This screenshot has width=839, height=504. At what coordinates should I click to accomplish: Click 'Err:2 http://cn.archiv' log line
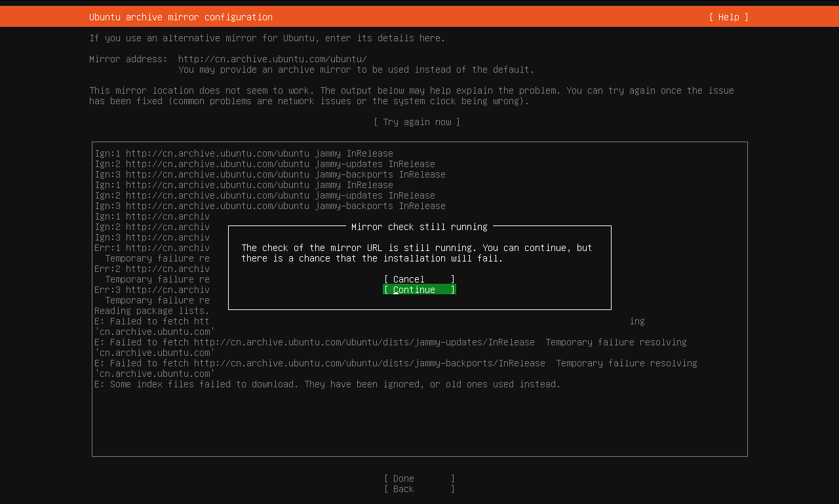[152, 269]
